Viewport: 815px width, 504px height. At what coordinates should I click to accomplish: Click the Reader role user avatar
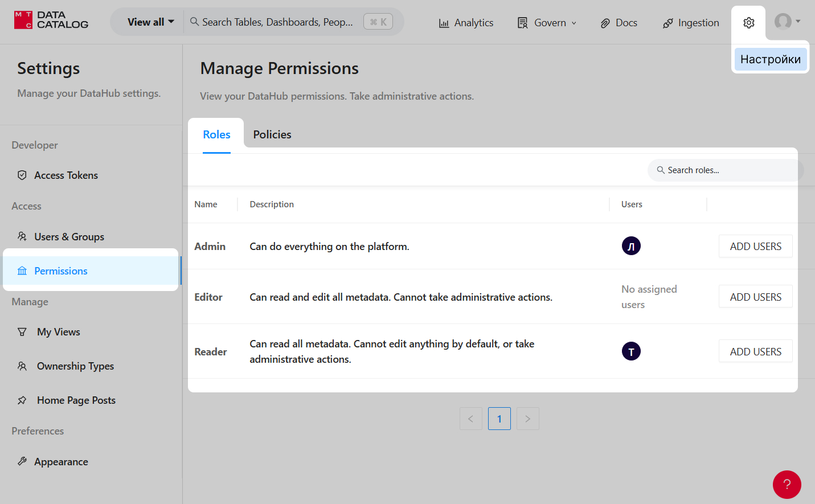(x=631, y=351)
